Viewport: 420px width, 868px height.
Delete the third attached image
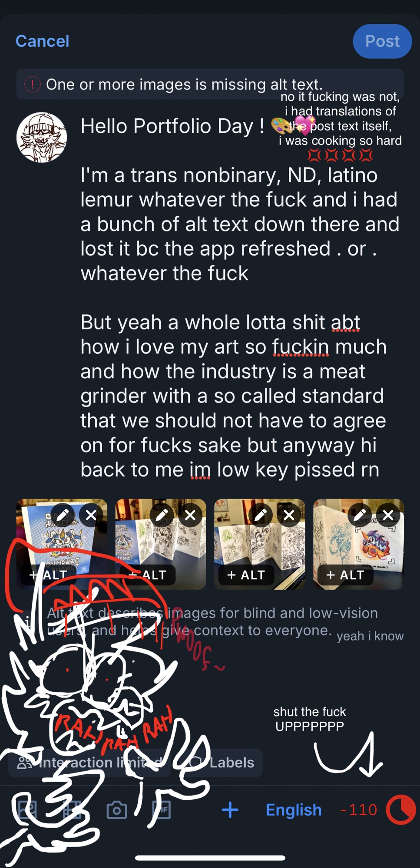289,515
